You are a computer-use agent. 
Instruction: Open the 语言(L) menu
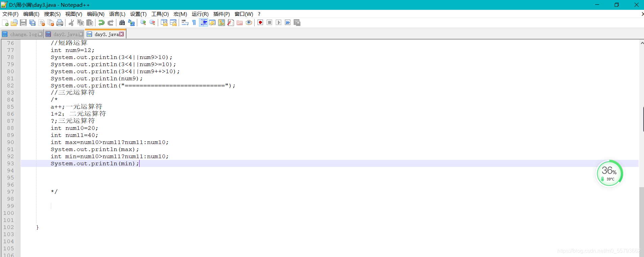coord(117,14)
